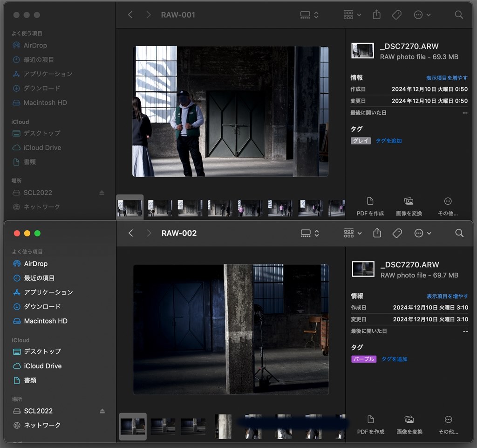
Task: Select the second thumbnail in RAW-002 gallery strip
Action: 163,427
